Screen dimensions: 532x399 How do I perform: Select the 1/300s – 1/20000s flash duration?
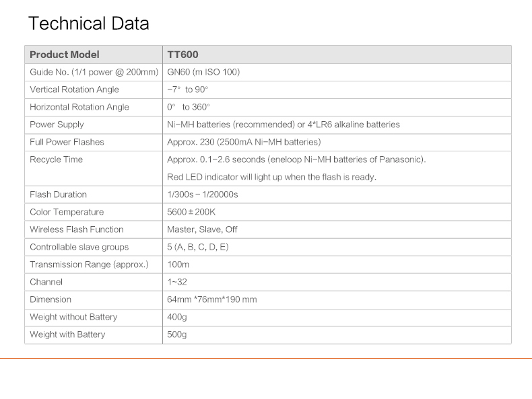[203, 194]
